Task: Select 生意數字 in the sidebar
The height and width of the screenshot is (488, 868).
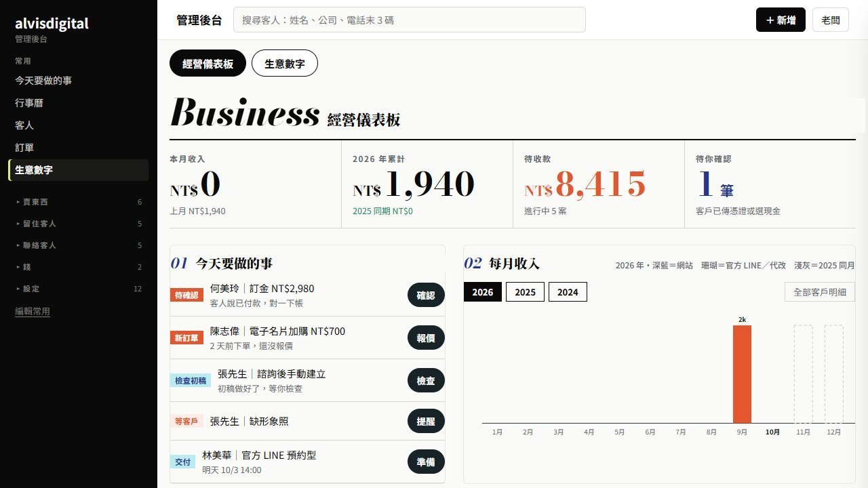Action: [78, 170]
